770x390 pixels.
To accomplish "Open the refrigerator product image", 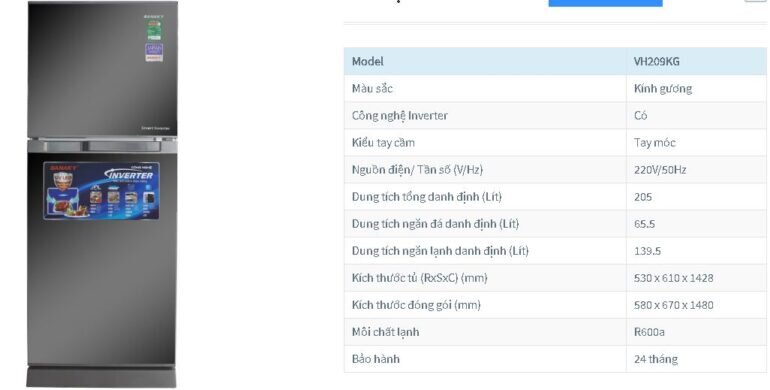I will click(x=102, y=195).
